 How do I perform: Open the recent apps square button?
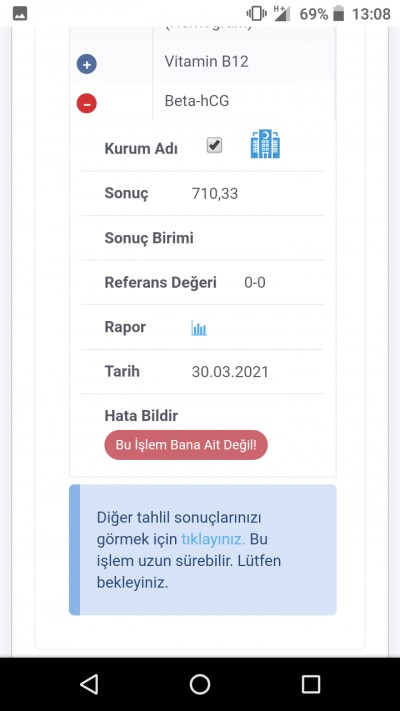pyautogui.click(x=311, y=684)
